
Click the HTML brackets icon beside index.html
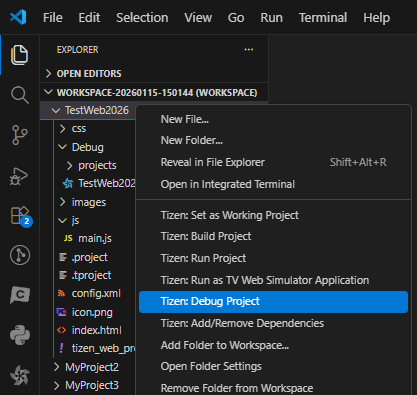click(61, 330)
